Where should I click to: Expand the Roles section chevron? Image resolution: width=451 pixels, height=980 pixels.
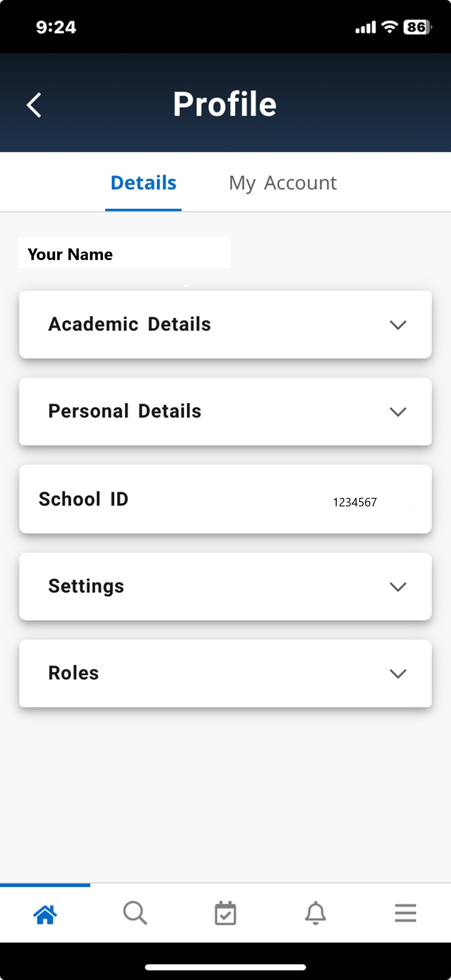tap(398, 673)
